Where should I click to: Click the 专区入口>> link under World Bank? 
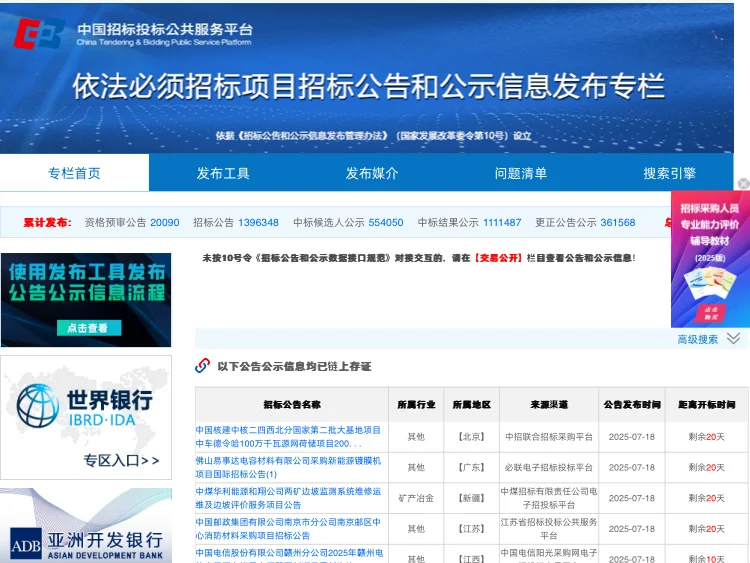click(121, 460)
